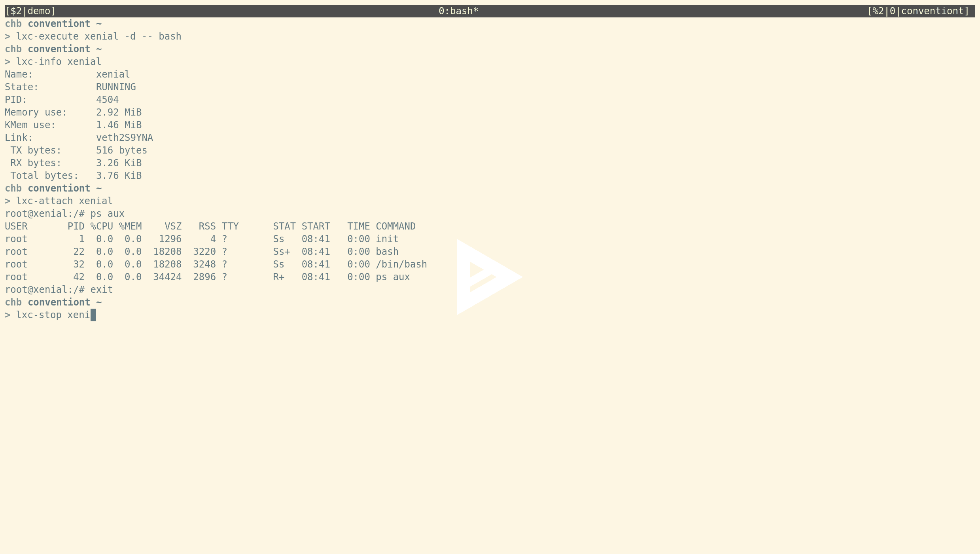Click the root@xenial ps aux prompt line

coord(64,214)
